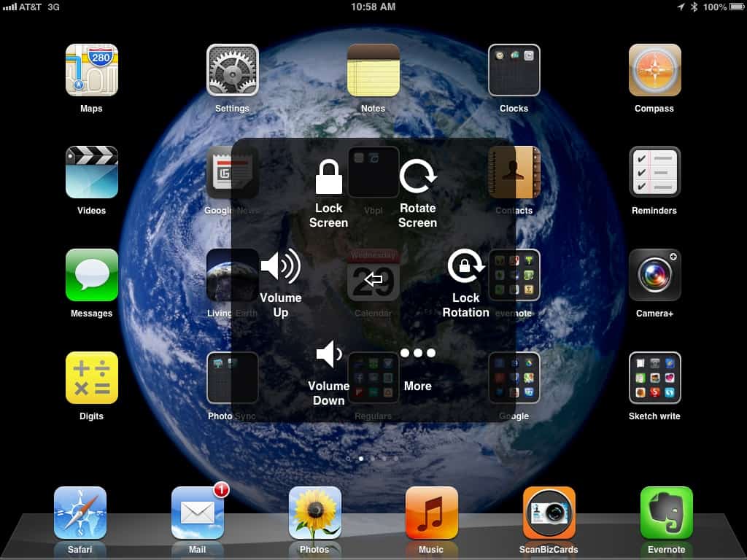The image size is (747, 560).
Task: Open the Maps app
Action: coord(91,70)
